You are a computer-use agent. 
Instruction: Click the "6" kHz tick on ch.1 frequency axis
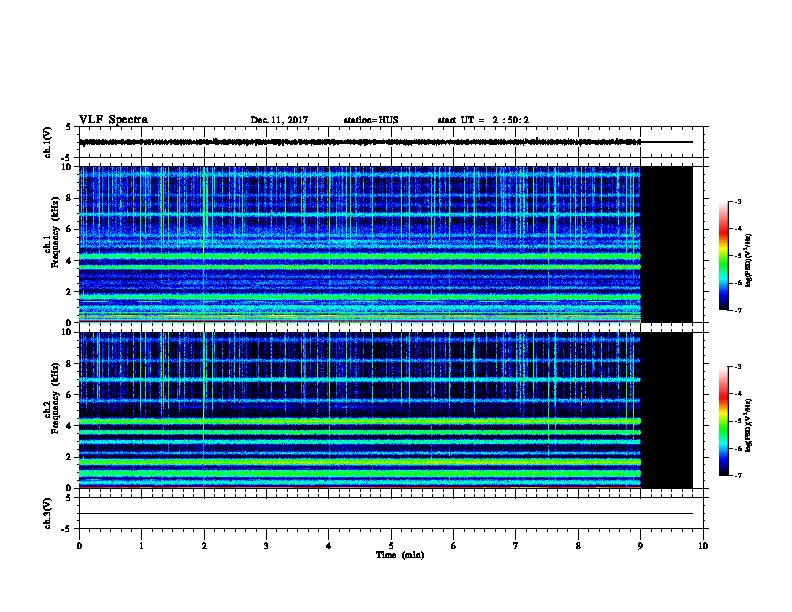[x=70, y=229]
